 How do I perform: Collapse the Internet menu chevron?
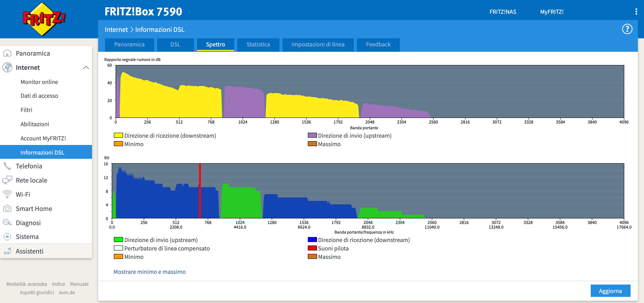86,68
